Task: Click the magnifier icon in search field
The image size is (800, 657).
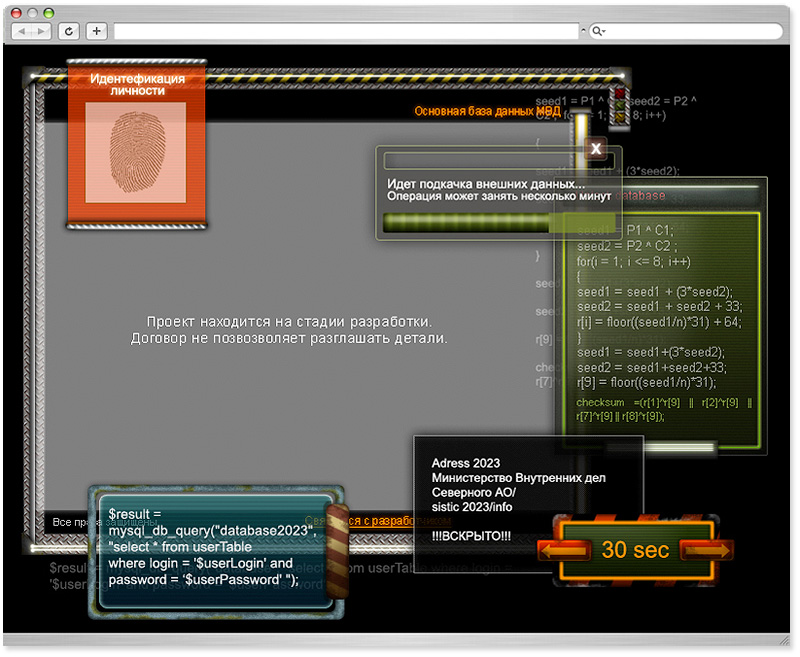Action: point(598,31)
